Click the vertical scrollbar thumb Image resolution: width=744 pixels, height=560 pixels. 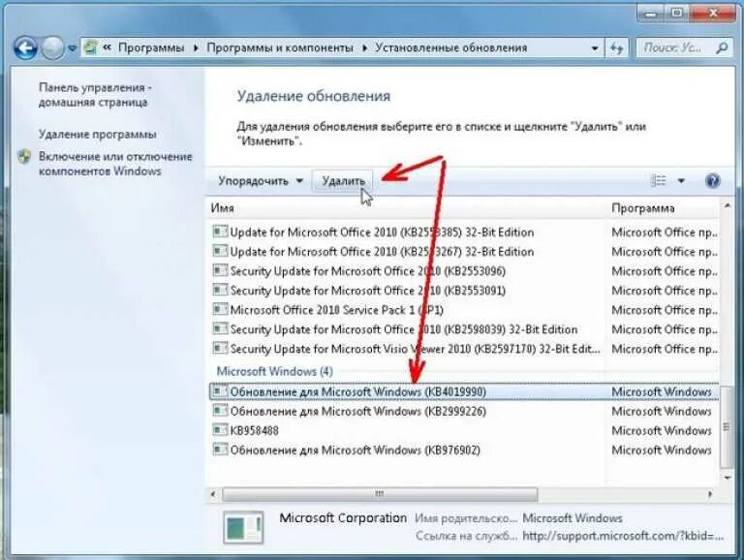click(727, 426)
